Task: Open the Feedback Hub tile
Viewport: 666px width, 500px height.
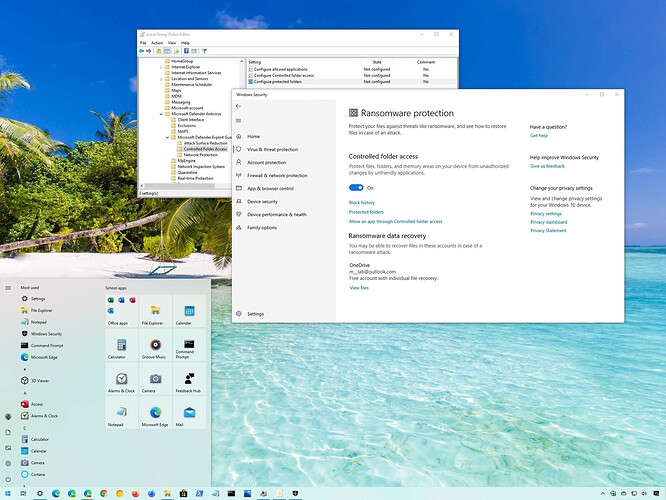Action: coord(190,379)
